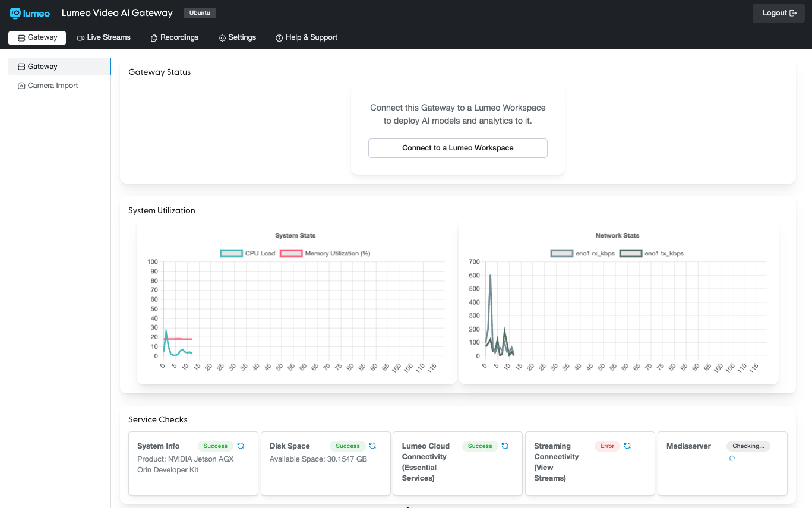
Task: Log out using the Logout button
Action: click(x=779, y=13)
